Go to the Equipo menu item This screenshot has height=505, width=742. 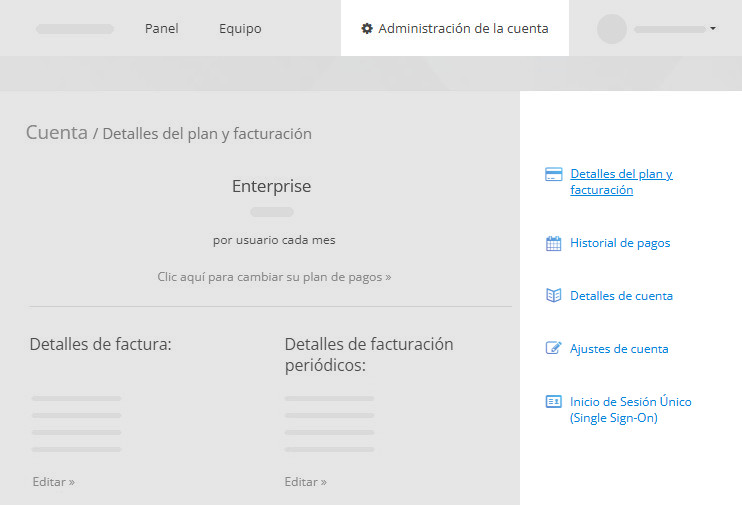(240, 28)
